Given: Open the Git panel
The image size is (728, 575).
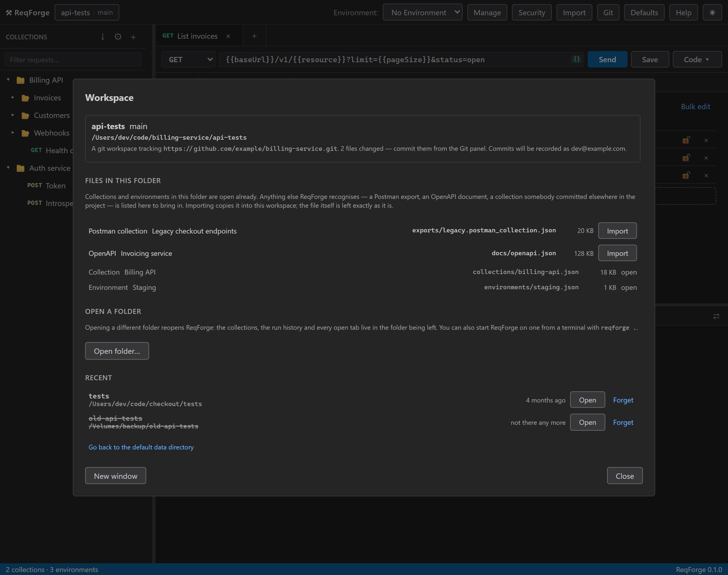Looking at the screenshot, I should point(608,12).
